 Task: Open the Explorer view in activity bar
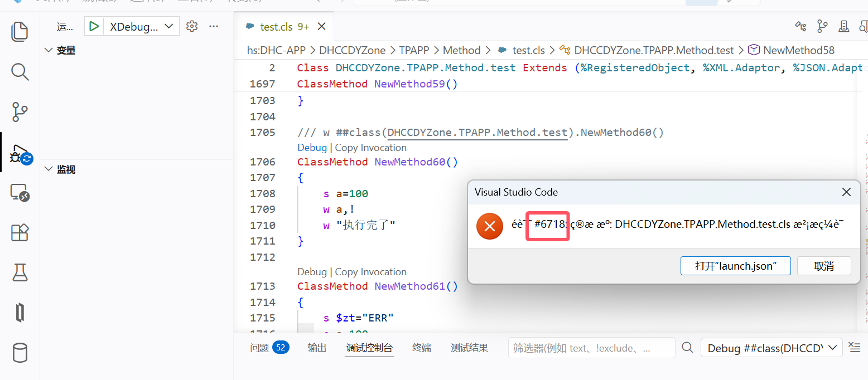[20, 31]
